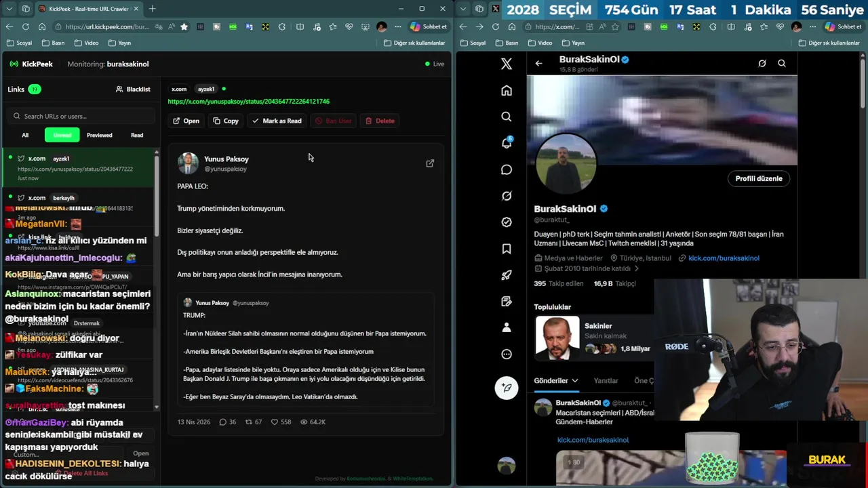868x488 pixels.
Task: Open X messages chat icon
Action: pos(507,169)
